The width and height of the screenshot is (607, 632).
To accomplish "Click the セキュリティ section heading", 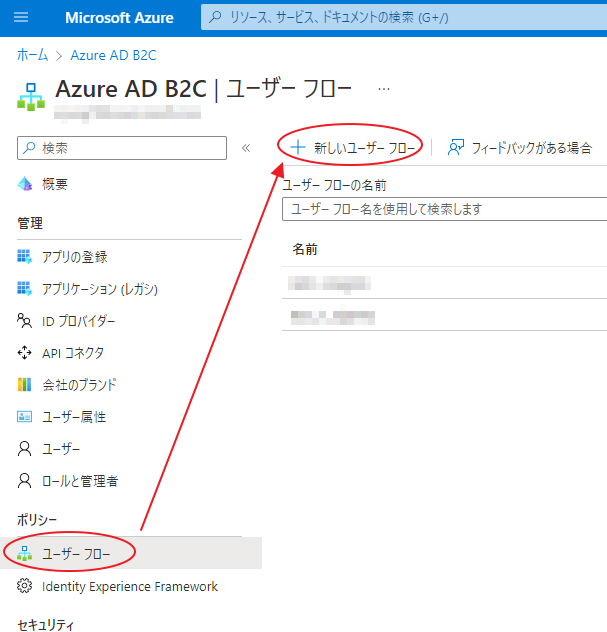I will point(46,625).
